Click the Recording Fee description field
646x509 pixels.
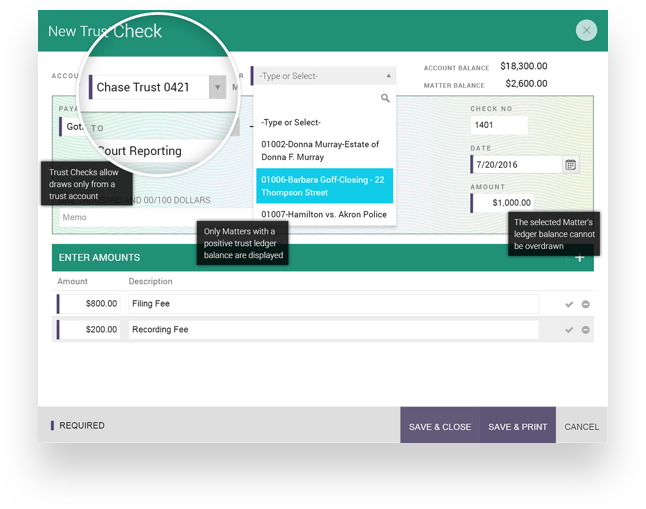(333, 330)
